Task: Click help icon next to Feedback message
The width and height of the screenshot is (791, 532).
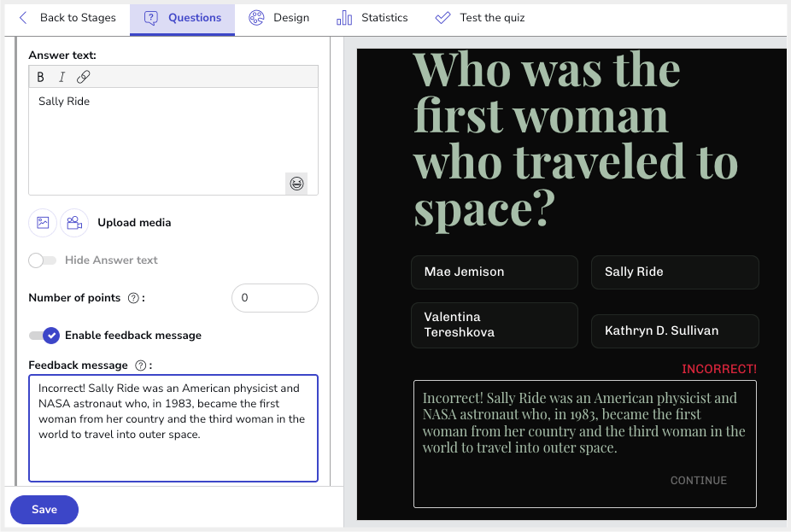Action: [140, 365]
